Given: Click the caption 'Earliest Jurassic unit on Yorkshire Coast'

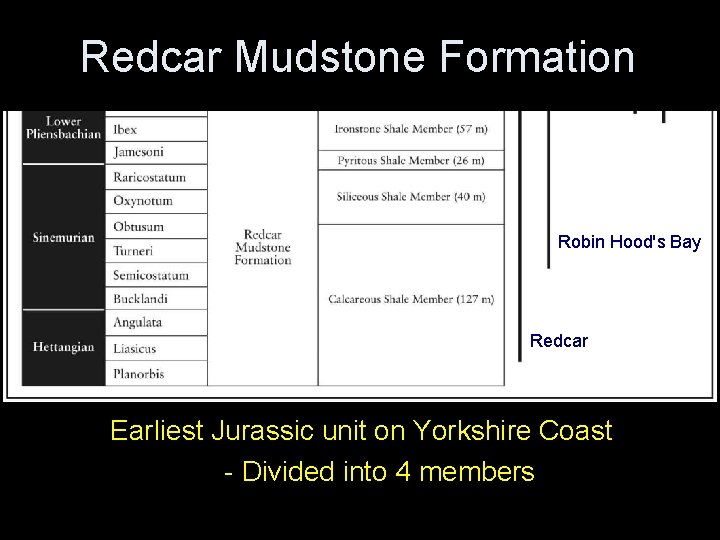Looking at the screenshot, I should click(x=361, y=431).
